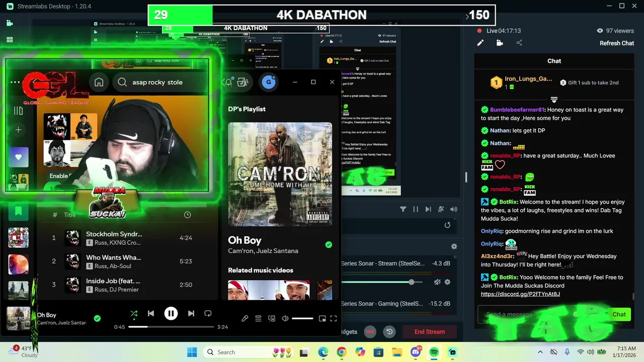This screenshot has width=644, height=362.
Task: Enter Spotify fullscreen mode
Action: click(333, 319)
